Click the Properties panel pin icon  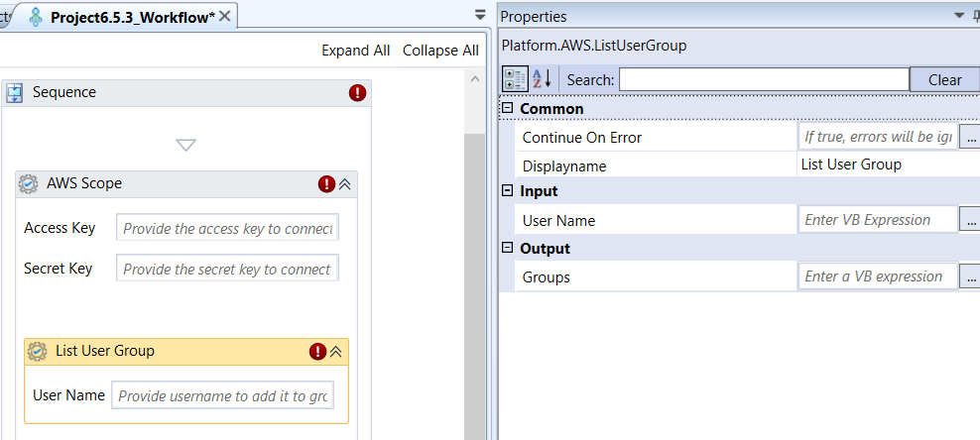point(974,16)
